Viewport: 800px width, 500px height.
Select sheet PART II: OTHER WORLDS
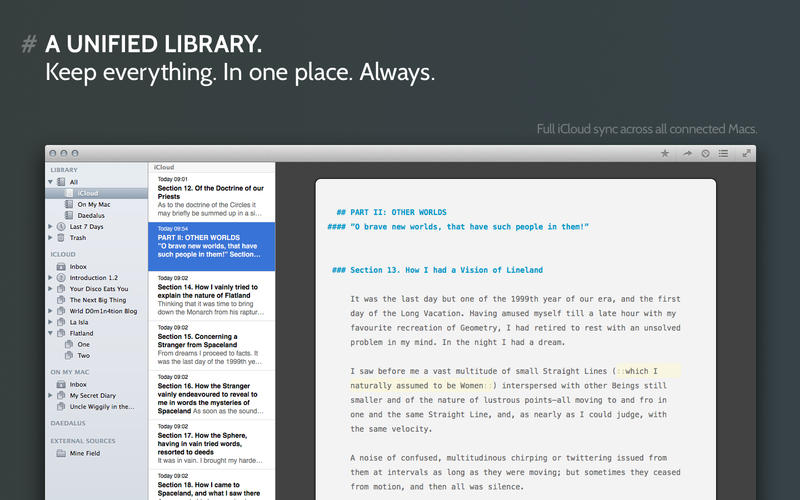(212, 246)
